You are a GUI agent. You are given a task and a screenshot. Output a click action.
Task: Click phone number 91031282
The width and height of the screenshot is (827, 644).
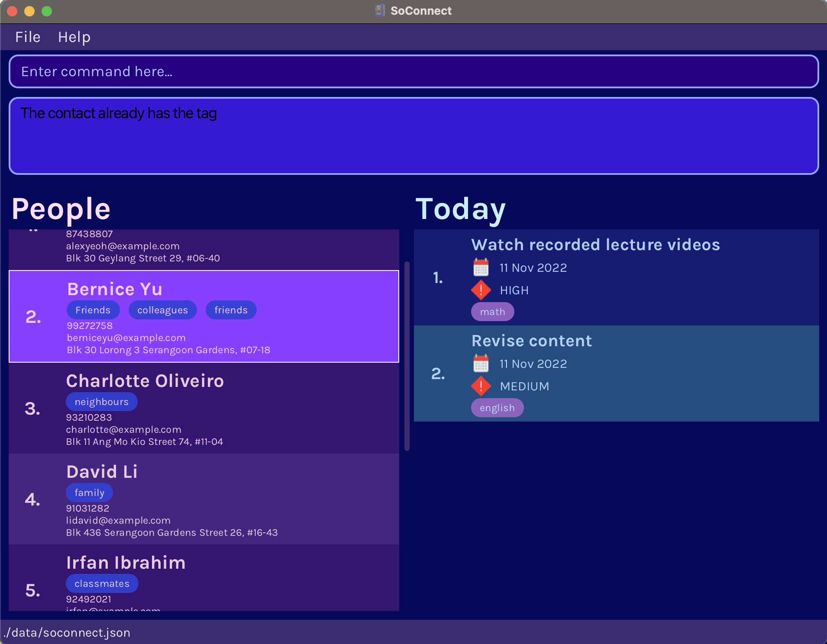click(x=87, y=508)
